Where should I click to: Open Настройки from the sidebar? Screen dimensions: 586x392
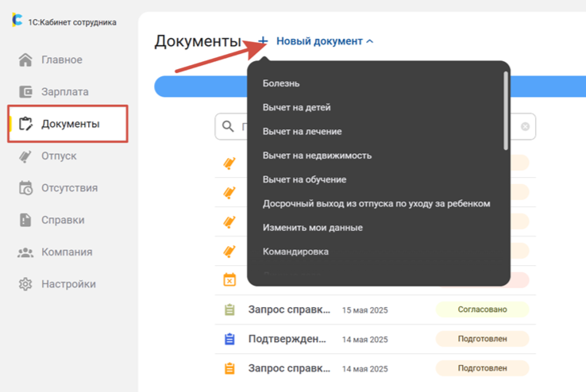[x=69, y=284]
